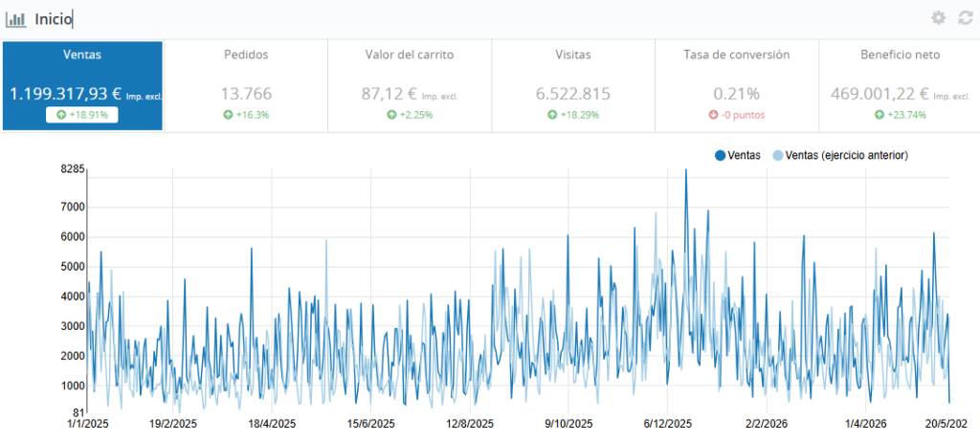
Task: Click the green arrow beside +18.29%
Action: [552, 115]
